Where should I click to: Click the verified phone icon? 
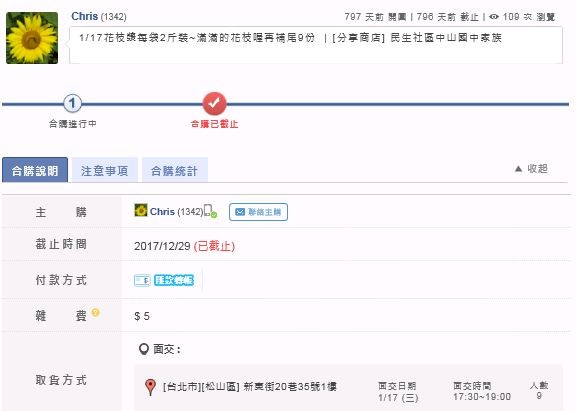pos(210,211)
